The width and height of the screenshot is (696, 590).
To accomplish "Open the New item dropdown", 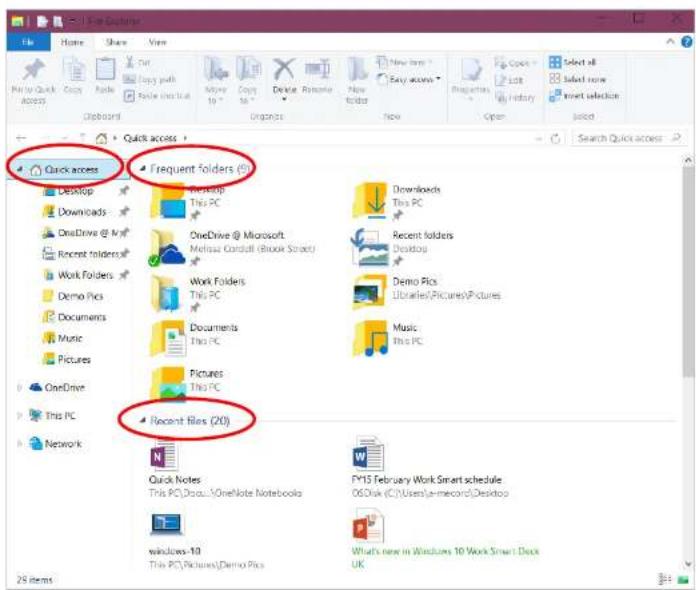I will 404,62.
